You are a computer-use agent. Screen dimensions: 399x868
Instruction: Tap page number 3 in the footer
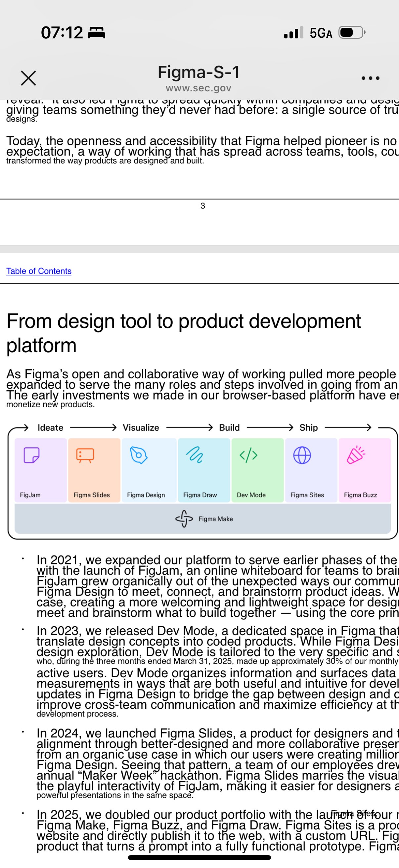pyautogui.click(x=203, y=206)
